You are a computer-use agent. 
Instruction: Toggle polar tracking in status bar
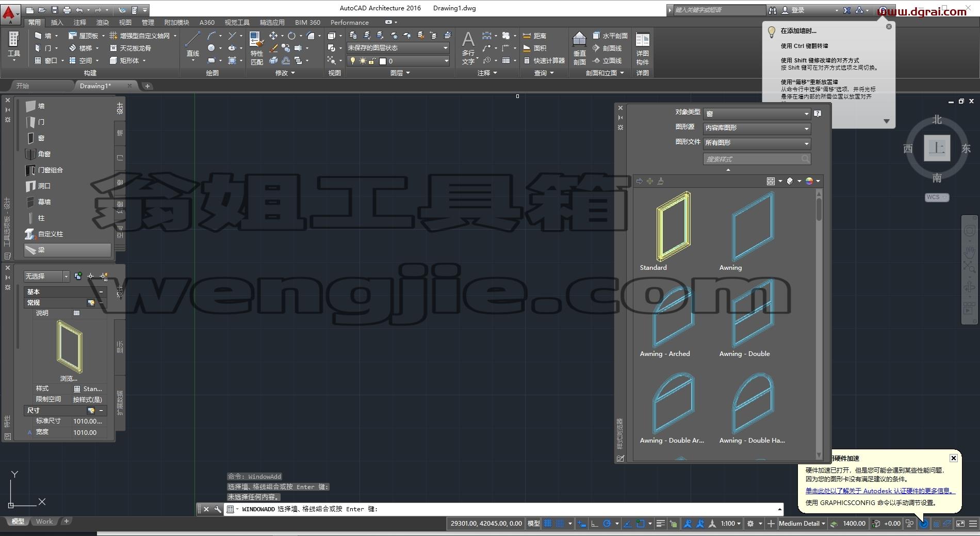coord(607,523)
